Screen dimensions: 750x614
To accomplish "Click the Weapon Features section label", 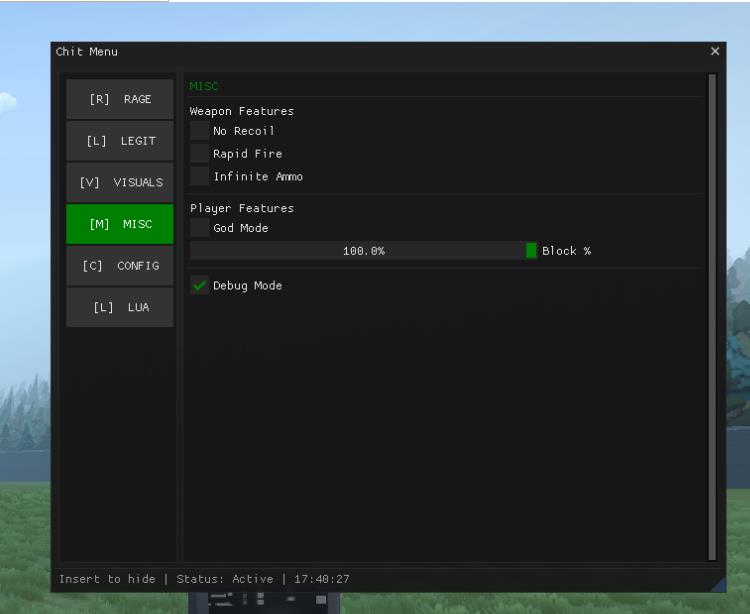I will [242, 111].
